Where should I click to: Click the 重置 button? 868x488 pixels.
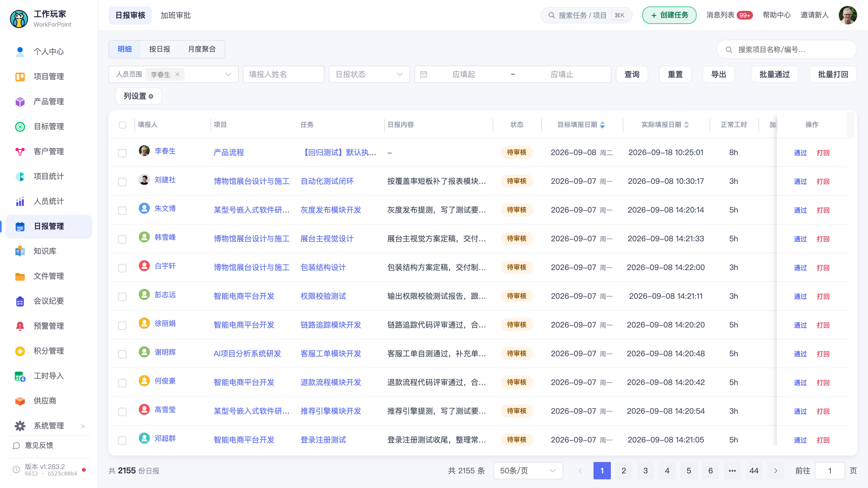point(675,75)
